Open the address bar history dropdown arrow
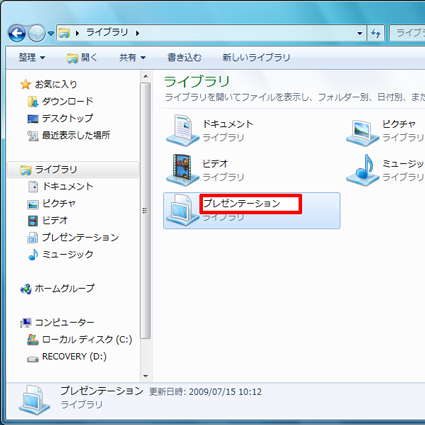The height and width of the screenshot is (425, 425). pyautogui.click(x=360, y=33)
